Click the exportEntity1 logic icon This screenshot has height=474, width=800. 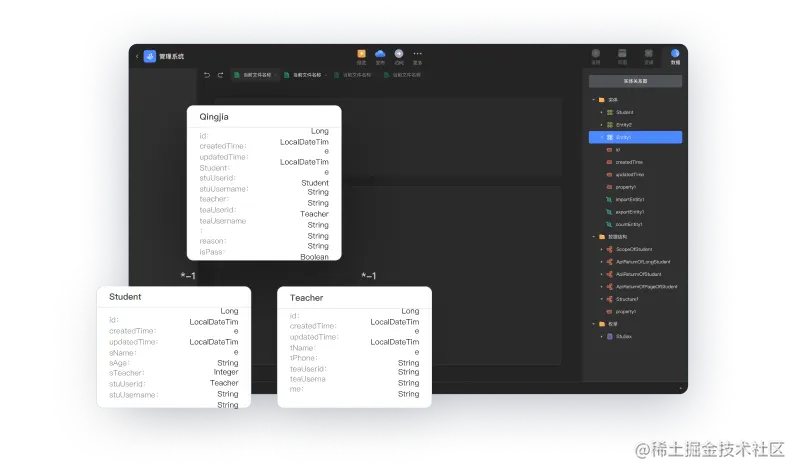click(609, 212)
